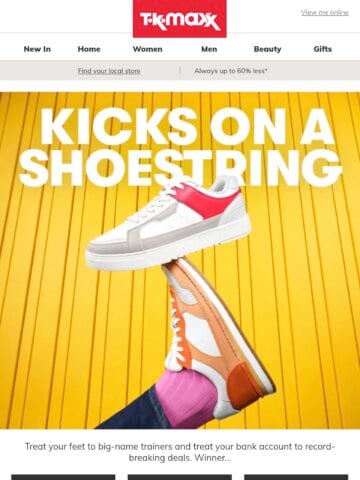Click the Kicks on a Shoestring hero image

(x=180, y=260)
